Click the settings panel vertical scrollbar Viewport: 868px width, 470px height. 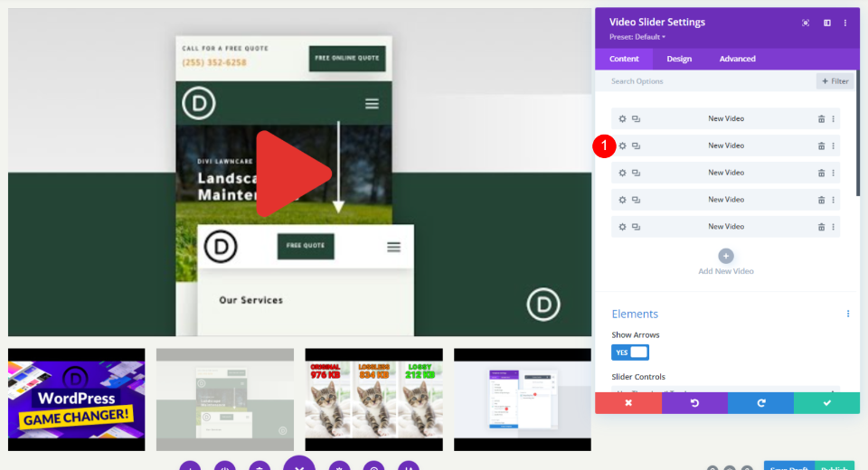tap(858, 133)
